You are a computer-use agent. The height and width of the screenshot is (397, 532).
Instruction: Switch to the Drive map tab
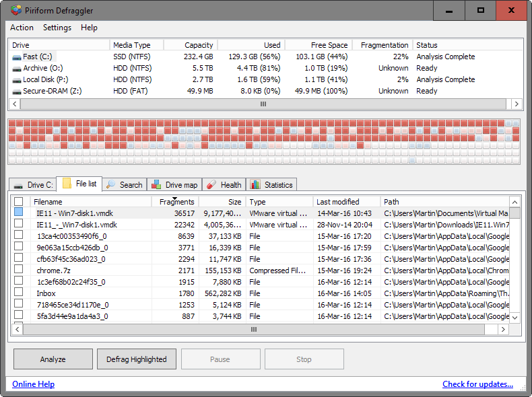pyautogui.click(x=174, y=185)
